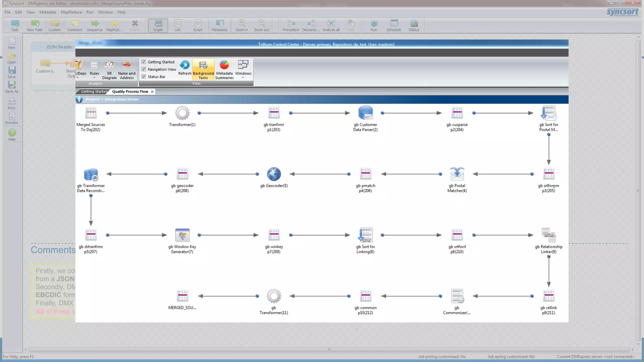Click the Refresh ribbon icon
Image resolution: width=644 pixels, height=362 pixels.
185,68
